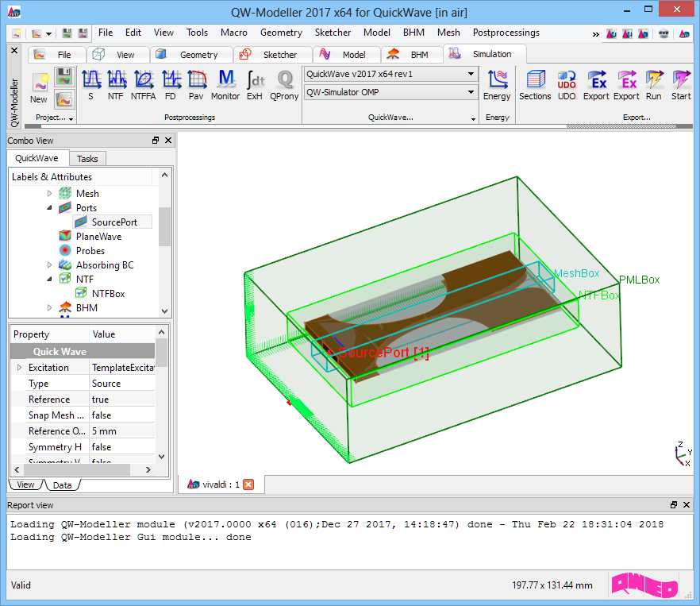Close the vivaldi document tab
Image resolution: width=700 pixels, height=606 pixels.
click(x=248, y=484)
